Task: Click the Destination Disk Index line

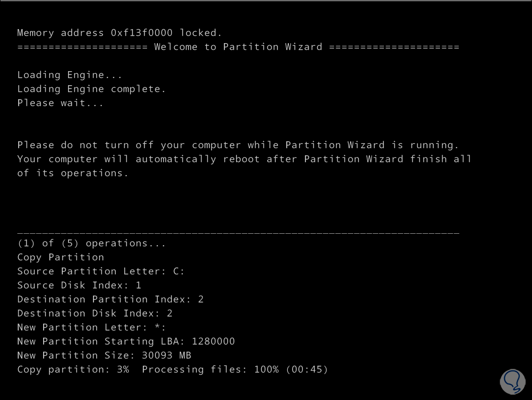Action: click(95, 313)
